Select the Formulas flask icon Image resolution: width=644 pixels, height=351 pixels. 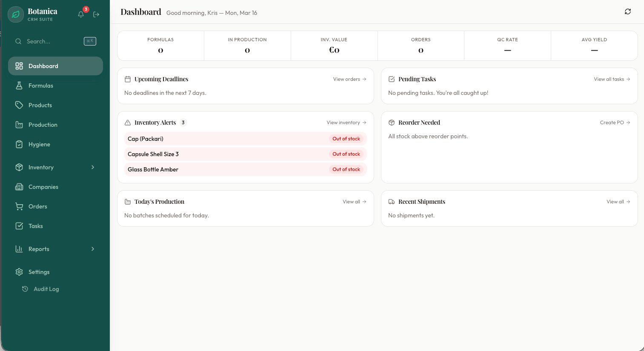[19, 86]
